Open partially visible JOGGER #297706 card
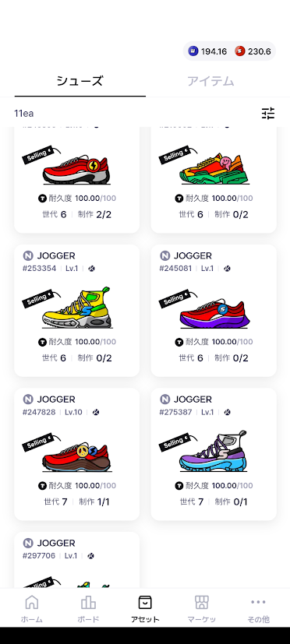290x644 pixels. click(77, 560)
